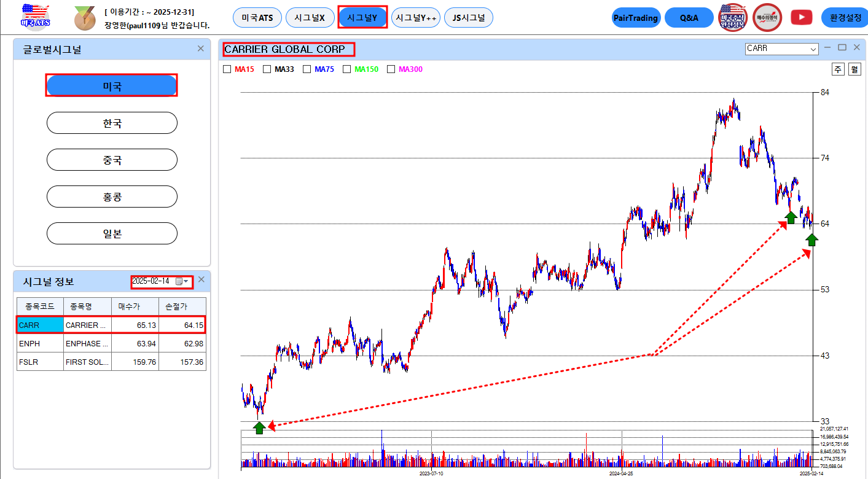Click the 미국ATS logo icon
Image resolution: width=868 pixels, height=479 pixels.
35,17
